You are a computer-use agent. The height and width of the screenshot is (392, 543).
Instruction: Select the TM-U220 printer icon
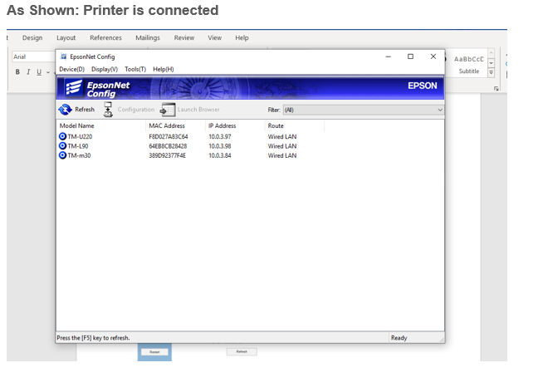point(62,136)
